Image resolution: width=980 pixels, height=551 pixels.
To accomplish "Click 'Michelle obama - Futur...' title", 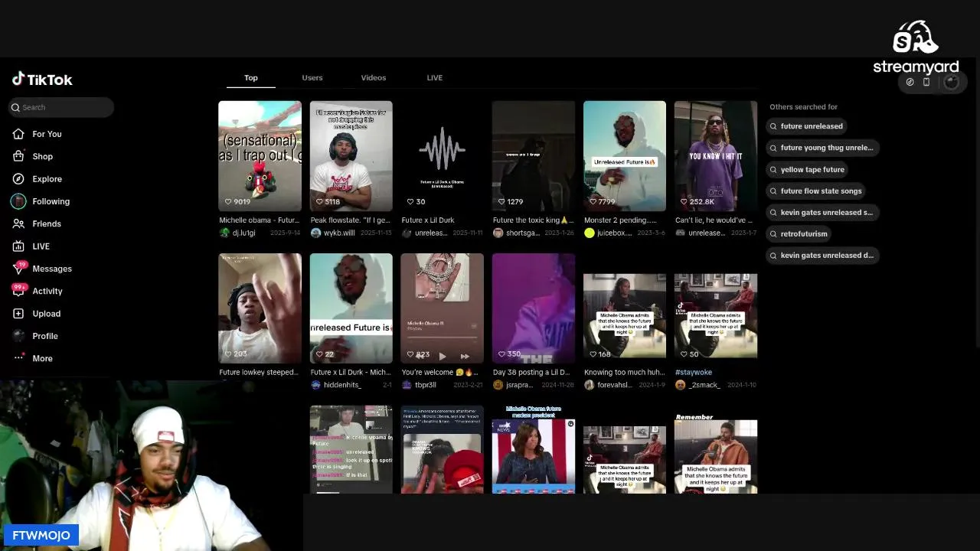I will (x=260, y=220).
